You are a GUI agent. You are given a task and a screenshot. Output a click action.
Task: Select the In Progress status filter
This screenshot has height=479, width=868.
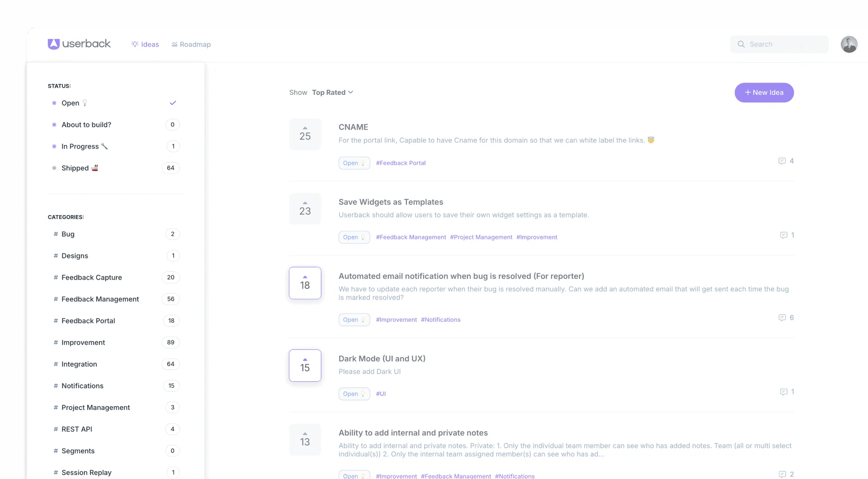click(x=80, y=146)
